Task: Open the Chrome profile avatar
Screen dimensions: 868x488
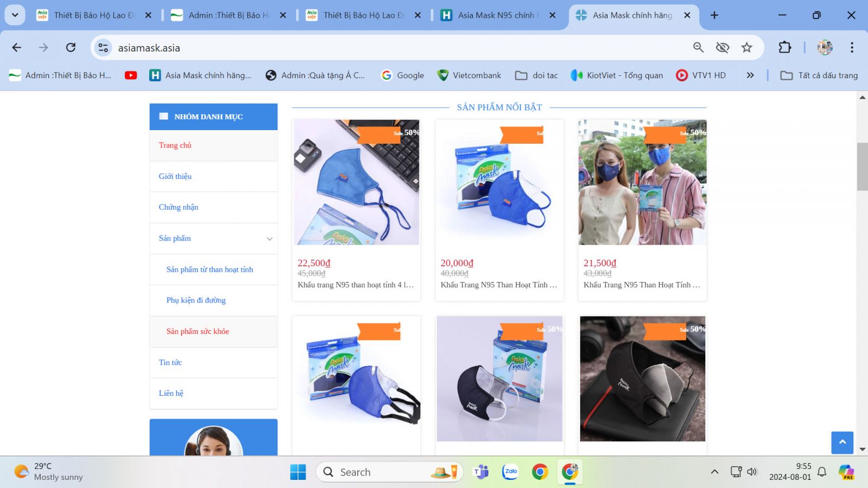Action: tap(825, 48)
